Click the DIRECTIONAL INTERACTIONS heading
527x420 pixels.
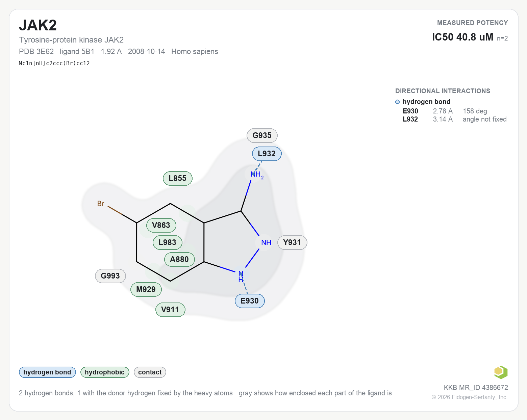(443, 91)
